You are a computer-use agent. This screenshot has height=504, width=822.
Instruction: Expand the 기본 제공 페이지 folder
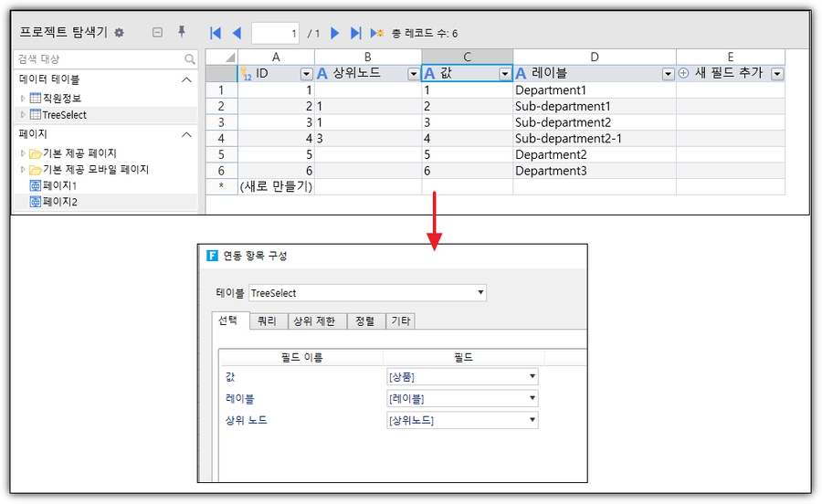[x=23, y=153]
